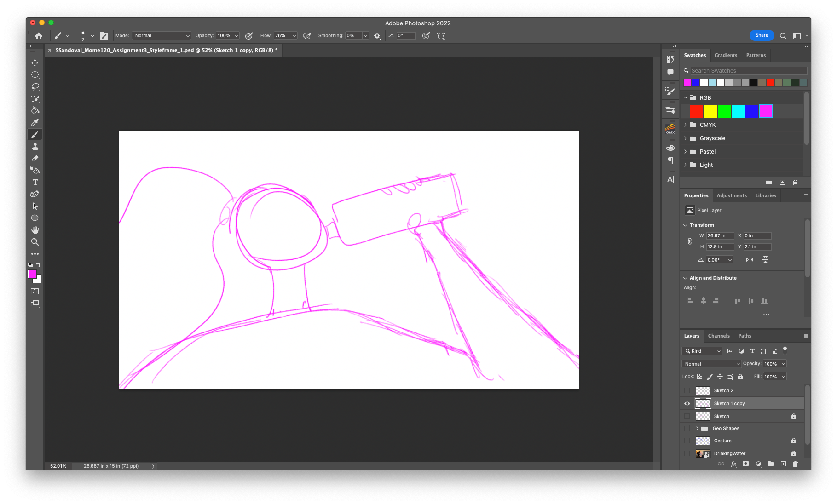
Task: Click the Home icon in options bar
Action: click(39, 36)
